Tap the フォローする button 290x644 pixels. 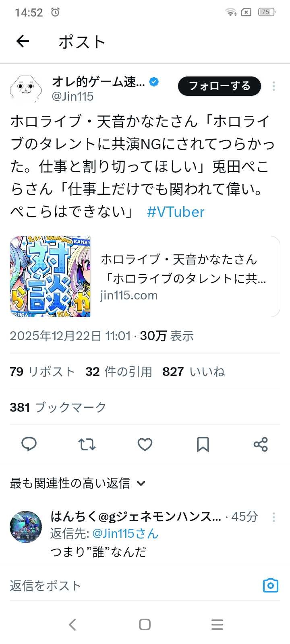tap(220, 86)
